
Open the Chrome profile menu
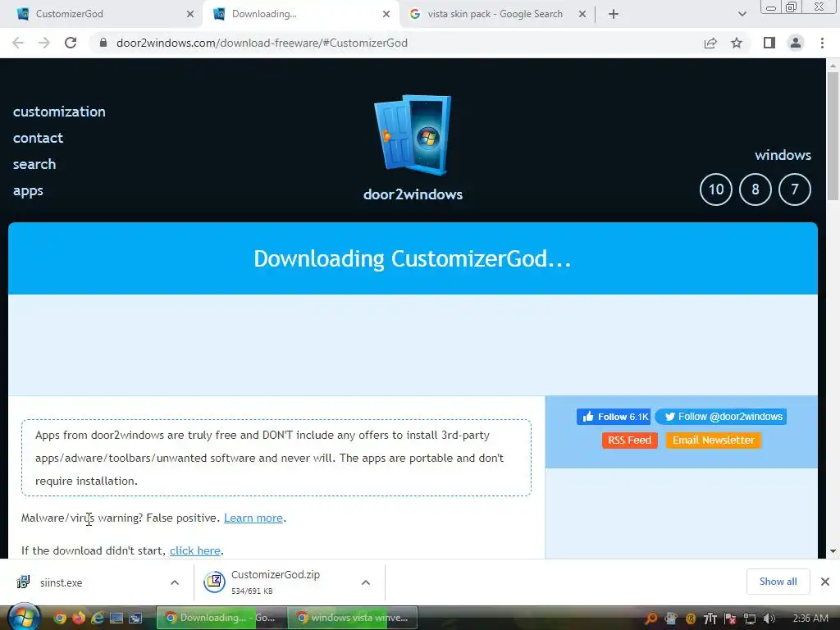pos(796,43)
